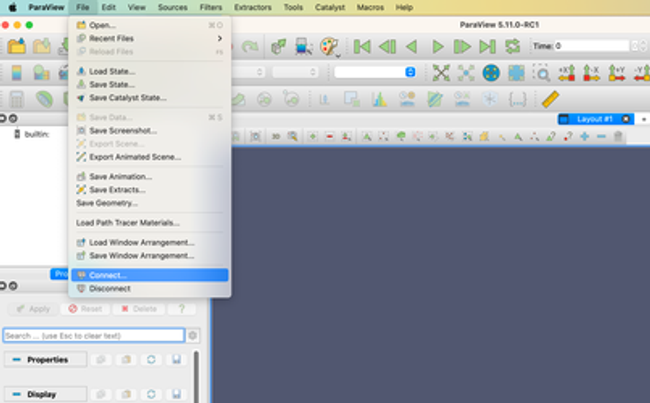650x403 pixels.
Task: Click the color palette icon
Action: (x=329, y=46)
